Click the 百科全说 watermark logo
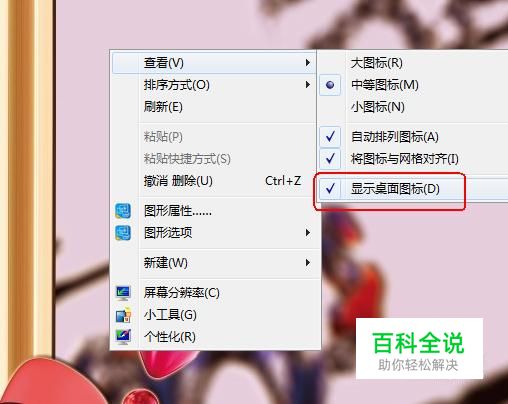The width and height of the screenshot is (508, 404). pos(419,348)
